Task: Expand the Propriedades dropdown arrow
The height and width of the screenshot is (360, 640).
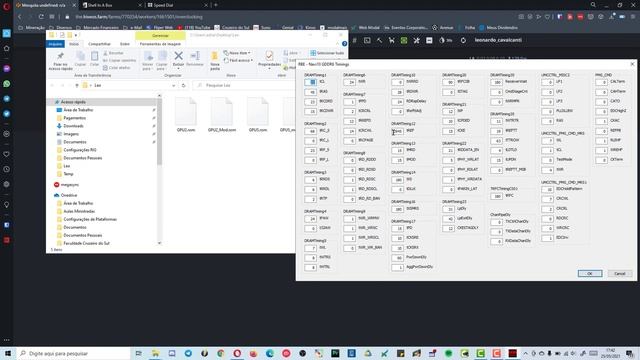Action: pos(269,68)
